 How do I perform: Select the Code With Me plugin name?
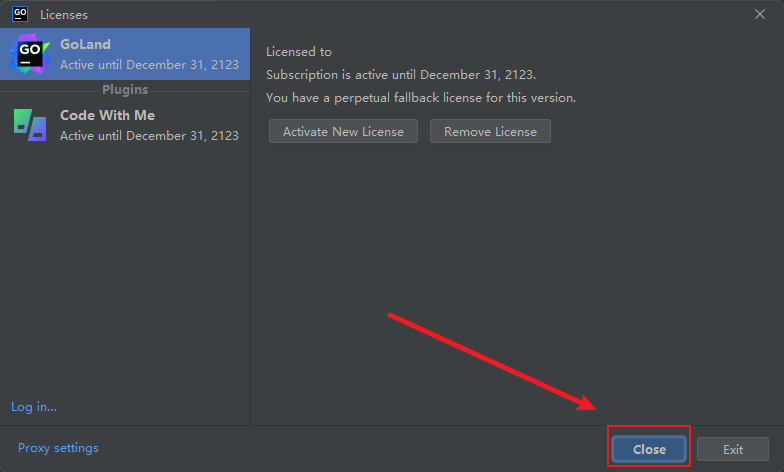pyautogui.click(x=108, y=115)
